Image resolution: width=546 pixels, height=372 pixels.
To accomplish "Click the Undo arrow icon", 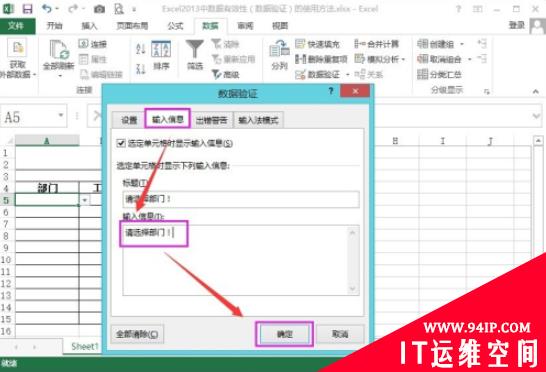I will pyautogui.click(x=47, y=8).
